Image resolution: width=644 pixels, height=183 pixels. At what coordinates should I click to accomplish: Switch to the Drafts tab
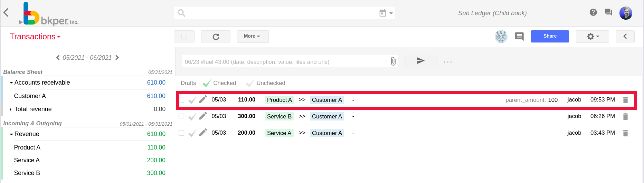point(188,83)
